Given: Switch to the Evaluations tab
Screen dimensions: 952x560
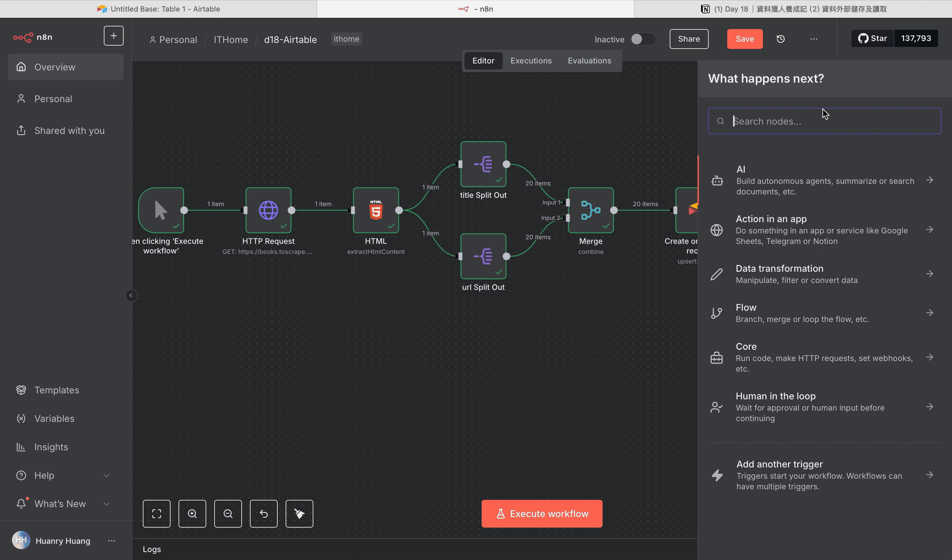Looking at the screenshot, I should tap(589, 60).
